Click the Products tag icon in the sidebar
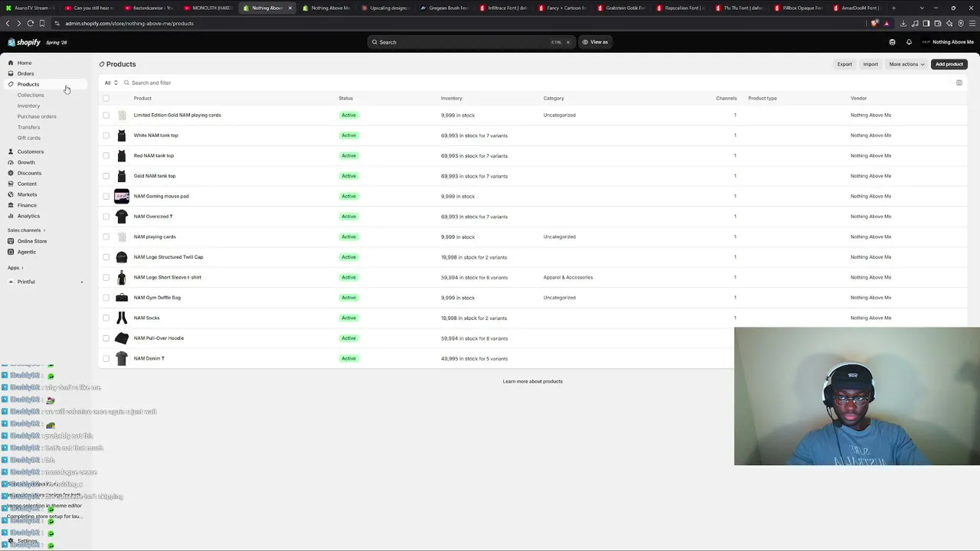Image resolution: width=980 pixels, height=551 pixels. coord(11,84)
